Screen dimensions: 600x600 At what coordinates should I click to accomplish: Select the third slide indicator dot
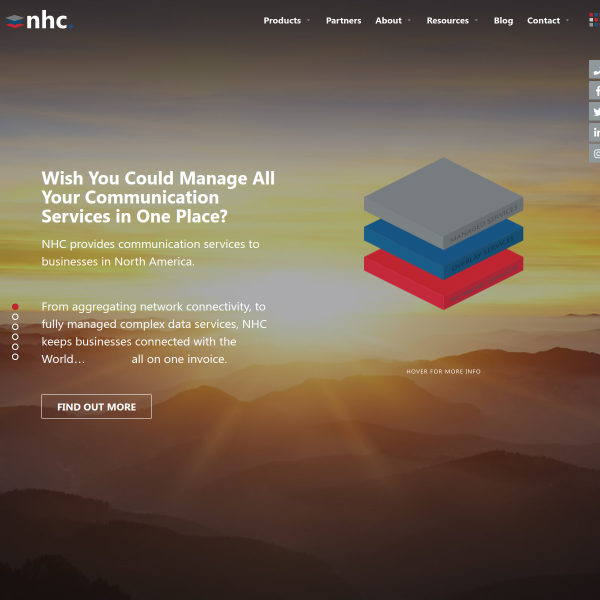coord(15,327)
